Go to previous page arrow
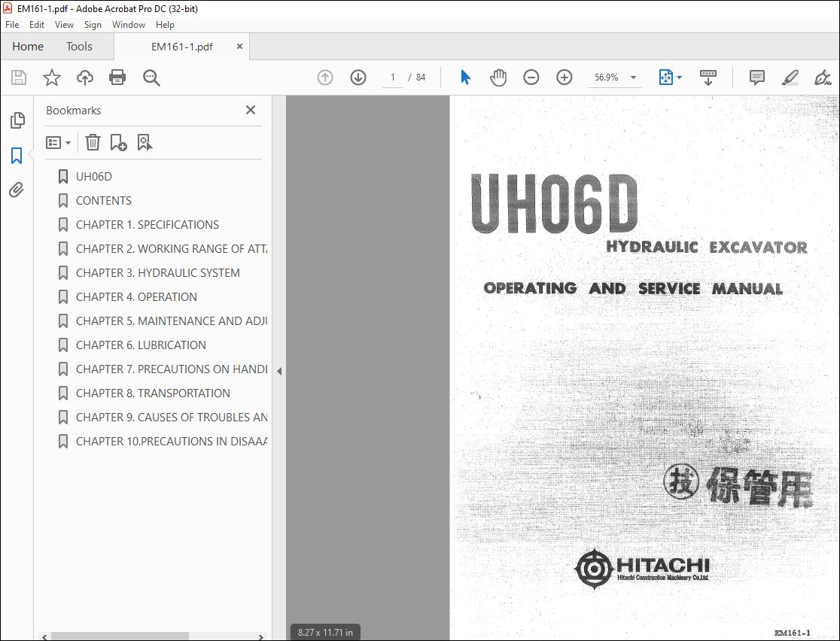Image resolution: width=840 pixels, height=641 pixels. click(324, 77)
